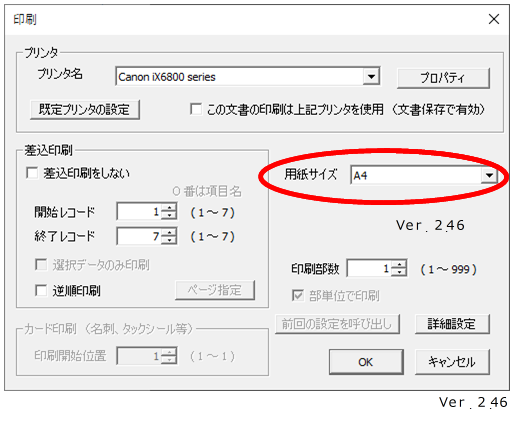The image size is (522, 422).
Task: Open the printer name dropdown arrow
Action: [x=371, y=77]
